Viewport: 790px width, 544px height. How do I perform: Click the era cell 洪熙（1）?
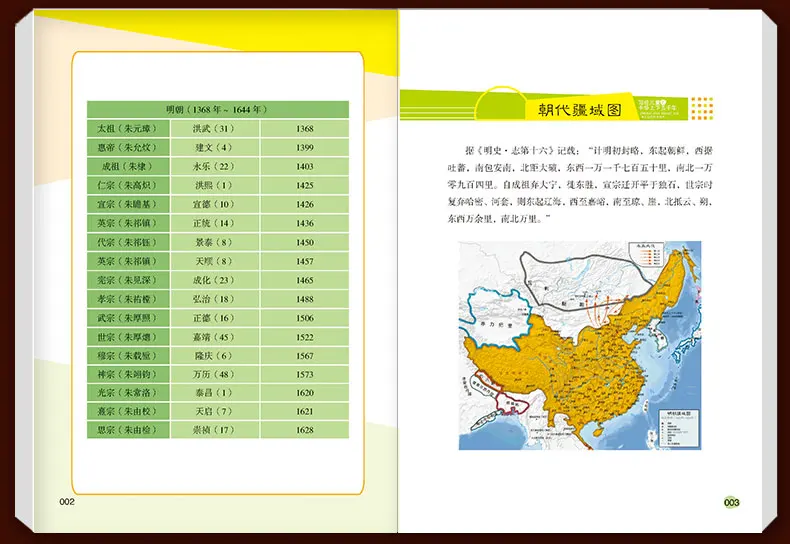pos(215,185)
